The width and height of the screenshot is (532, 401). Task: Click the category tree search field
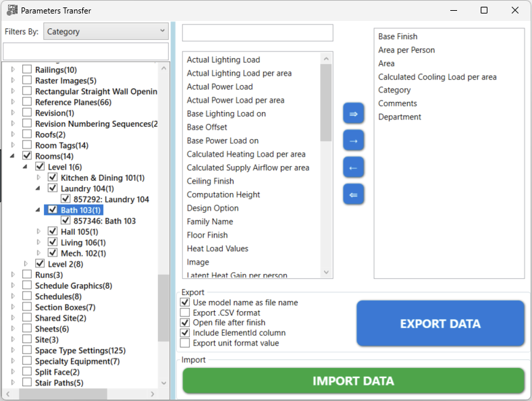click(86, 51)
